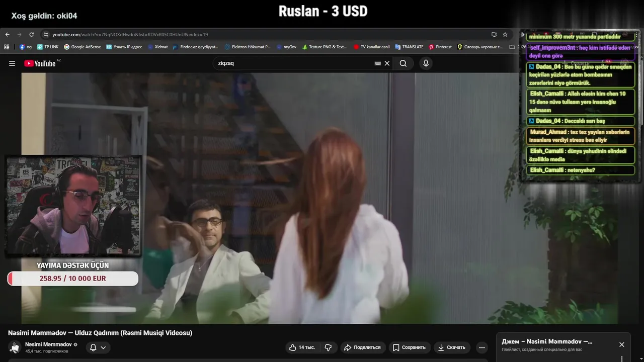The image size is (644, 362).
Task: Click Murad_Ahmad chat message
Action: coord(581,136)
